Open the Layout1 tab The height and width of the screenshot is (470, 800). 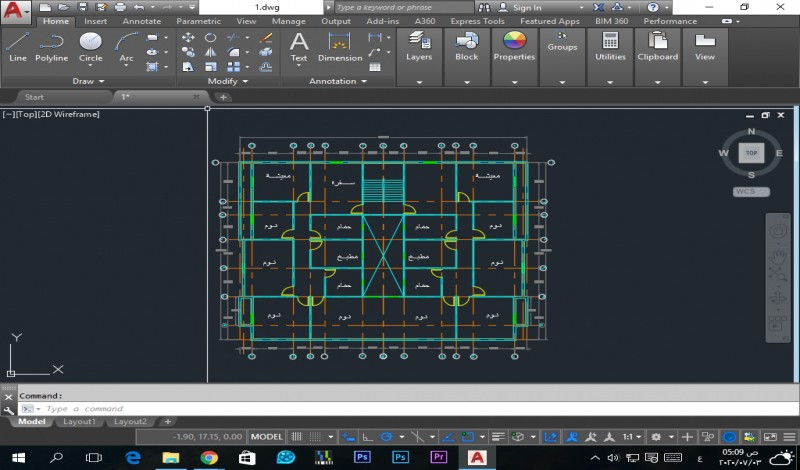coord(80,422)
